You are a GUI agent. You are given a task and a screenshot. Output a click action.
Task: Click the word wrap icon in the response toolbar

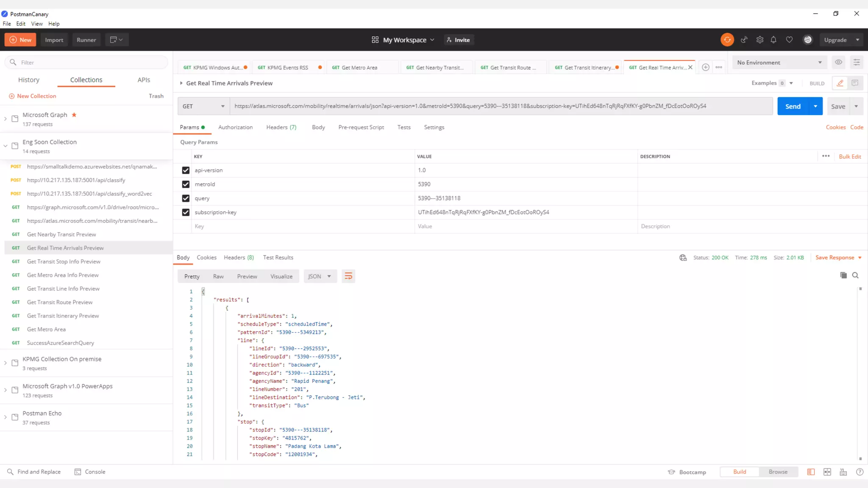[x=348, y=276]
